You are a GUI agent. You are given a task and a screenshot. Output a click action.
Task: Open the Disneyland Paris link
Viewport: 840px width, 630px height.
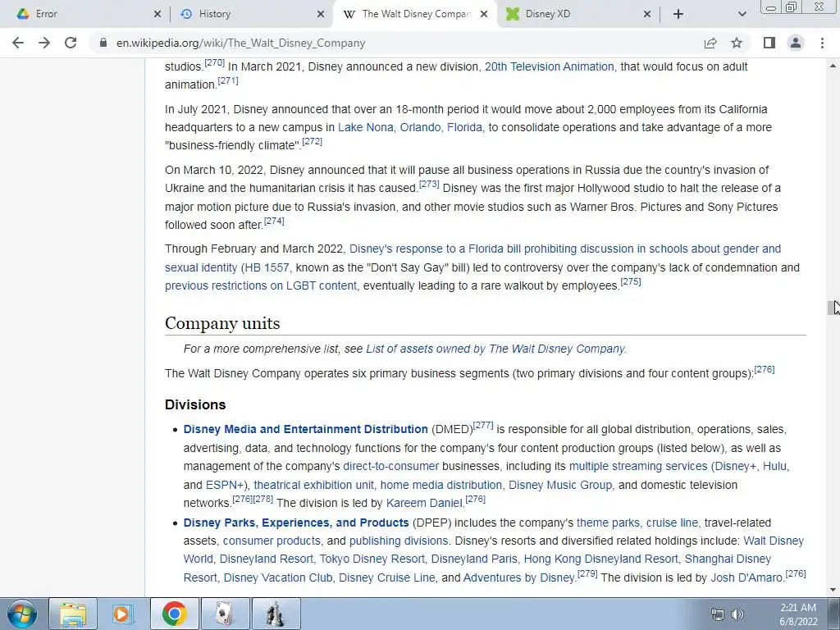pos(475,559)
